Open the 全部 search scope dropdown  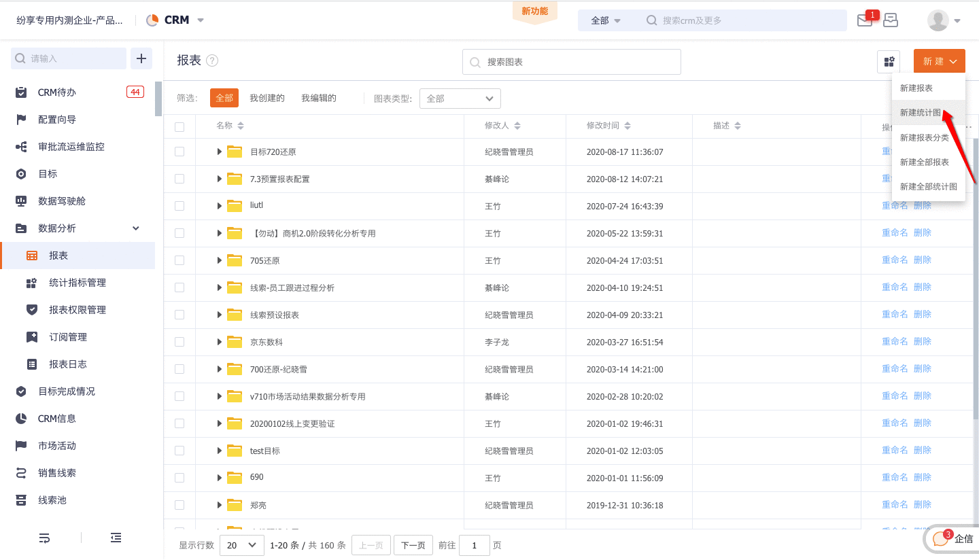606,21
